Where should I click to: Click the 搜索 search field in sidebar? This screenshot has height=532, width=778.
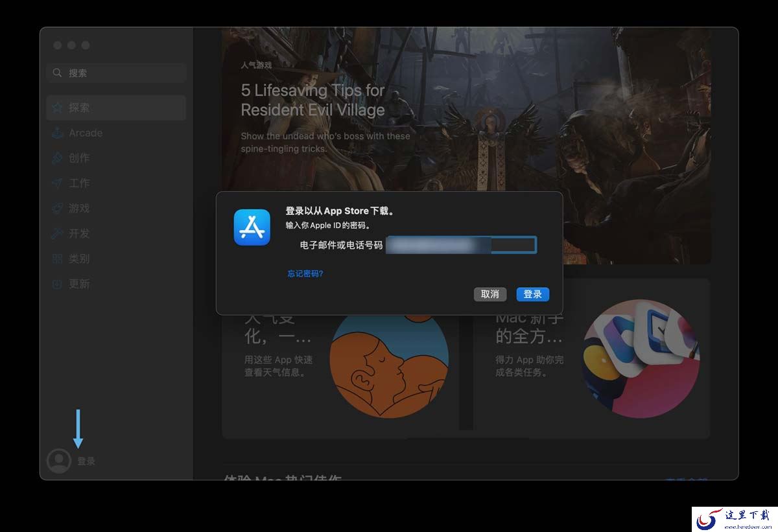click(116, 73)
